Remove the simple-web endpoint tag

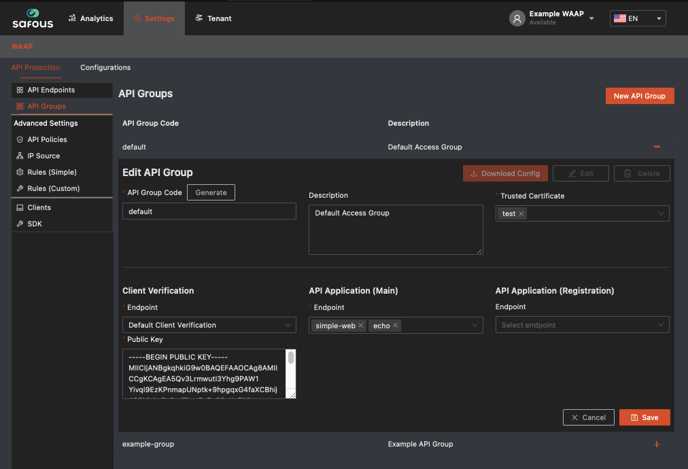(361, 326)
